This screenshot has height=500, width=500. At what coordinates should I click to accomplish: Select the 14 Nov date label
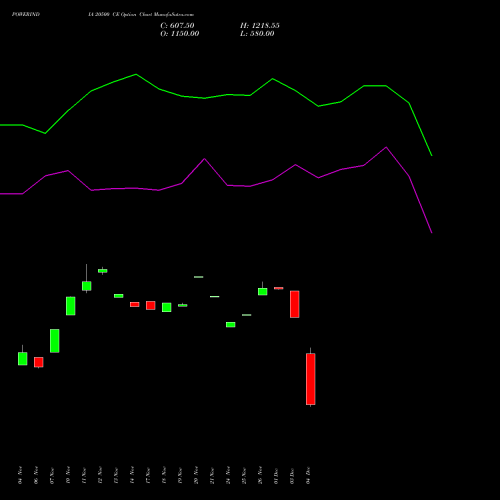pos(132,475)
